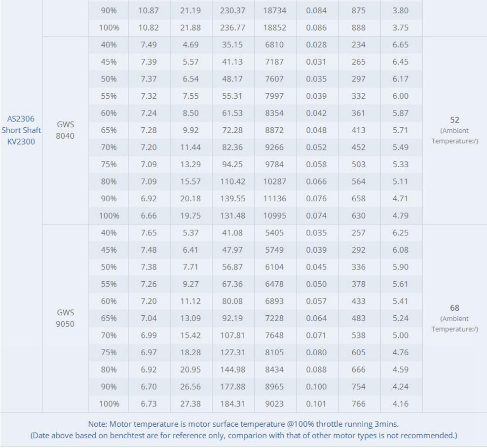Click the AS2306 Short Shaft KV2300 link

click(x=21, y=130)
